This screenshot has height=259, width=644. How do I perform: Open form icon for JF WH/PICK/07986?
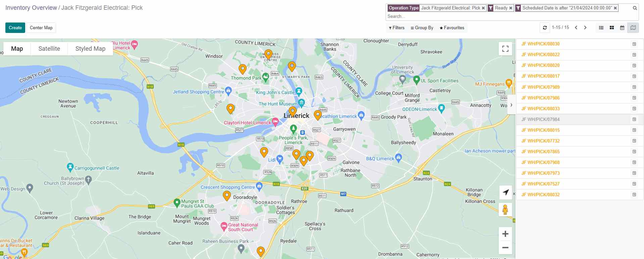(634, 98)
